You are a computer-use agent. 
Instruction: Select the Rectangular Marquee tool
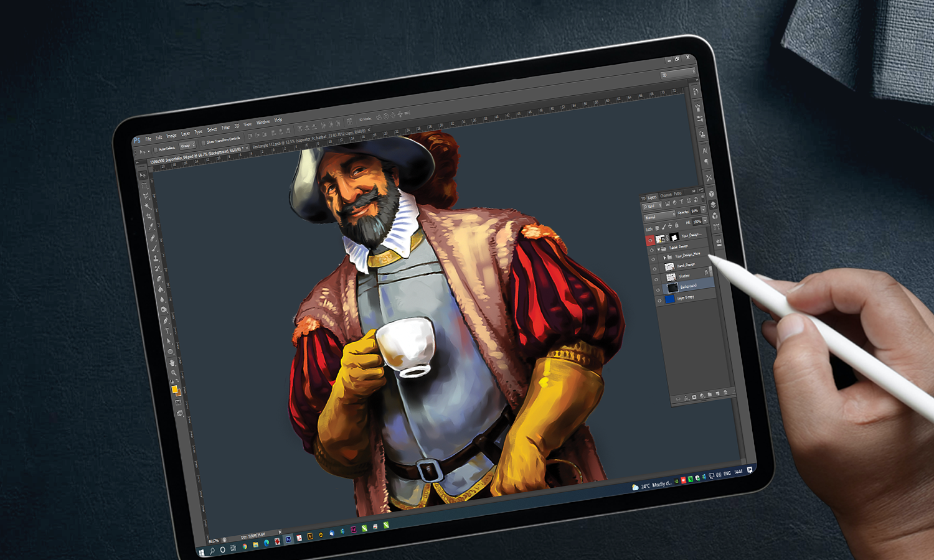click(144, 186)
